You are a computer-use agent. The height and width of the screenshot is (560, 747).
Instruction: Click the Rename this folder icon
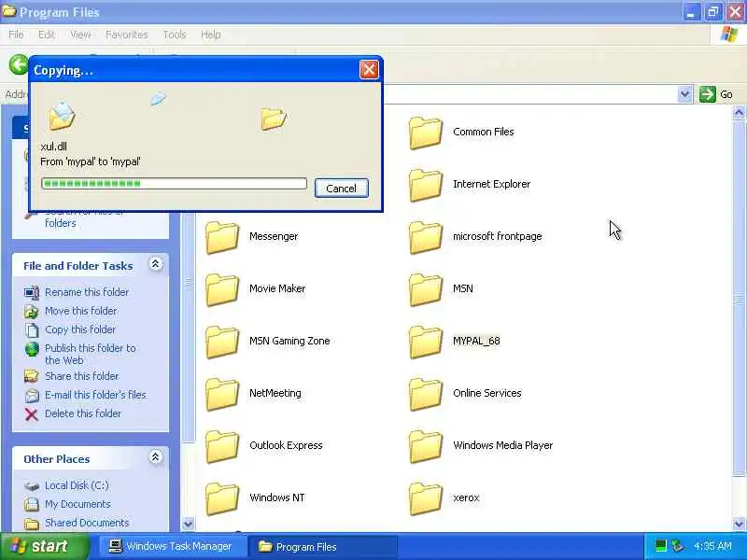(32, 293)
